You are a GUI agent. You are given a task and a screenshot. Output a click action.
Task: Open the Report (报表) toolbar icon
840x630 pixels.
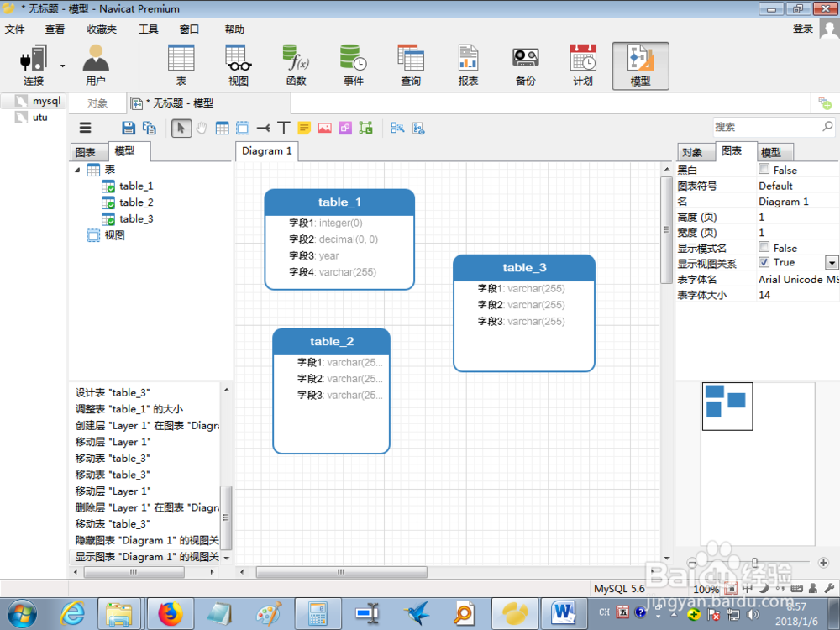(x=468, y=66)
